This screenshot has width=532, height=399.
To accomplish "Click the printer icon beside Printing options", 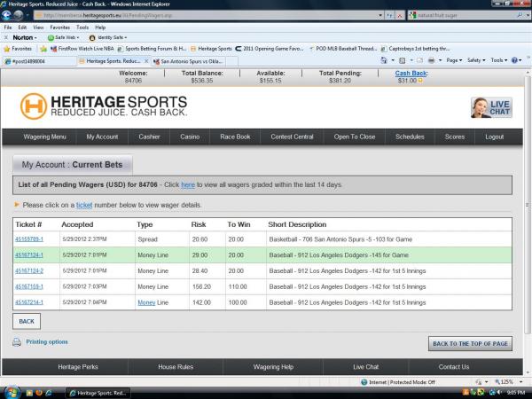I will tap(17, 341).
